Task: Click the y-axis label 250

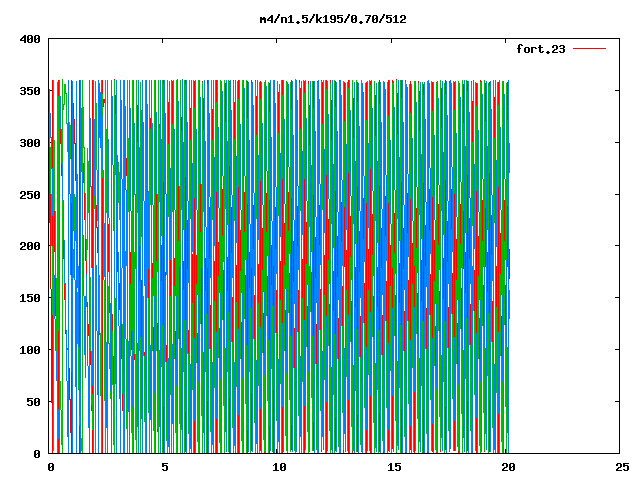Action: [x=30, y=195]
